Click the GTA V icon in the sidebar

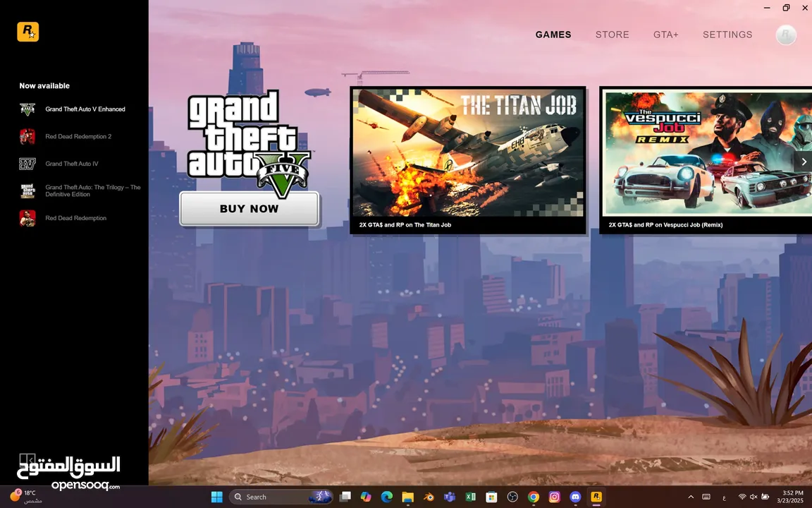tap(27, 109)
